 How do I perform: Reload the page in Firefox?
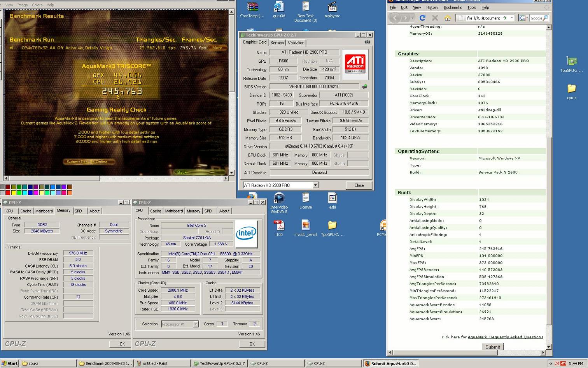[422, 18]
